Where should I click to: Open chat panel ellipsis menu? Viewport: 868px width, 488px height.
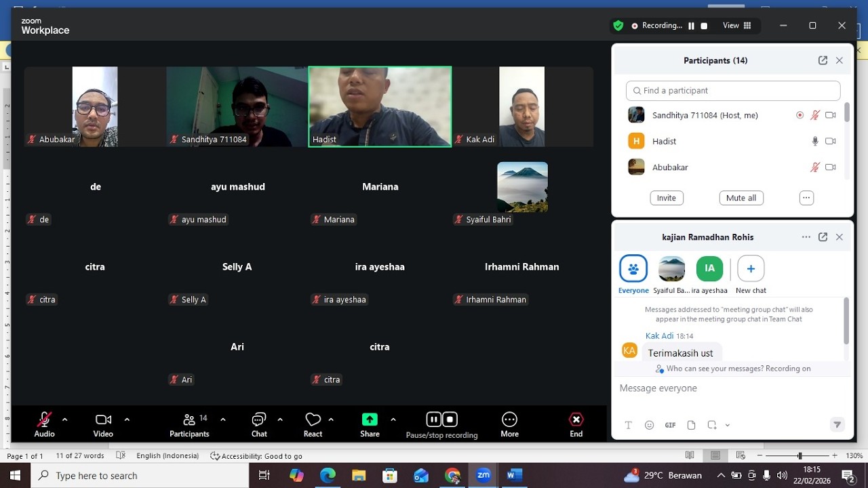click(806, 237)
